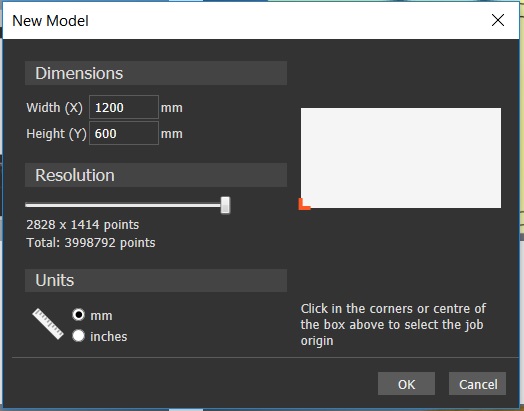Click the 'Total: 3998792 points' text

pyautogui.click(x=91, y=243)
